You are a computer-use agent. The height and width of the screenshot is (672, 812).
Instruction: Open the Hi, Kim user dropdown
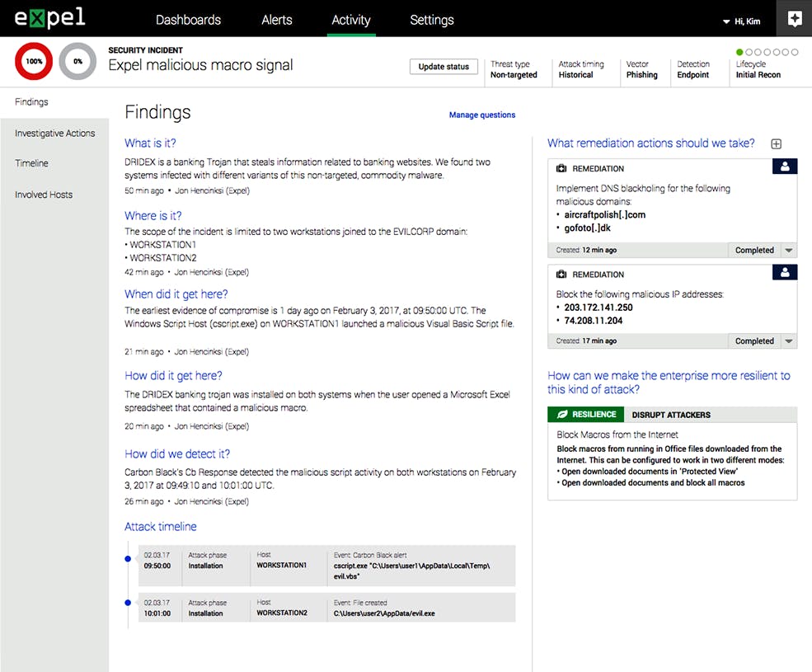[x=742, y=21]
